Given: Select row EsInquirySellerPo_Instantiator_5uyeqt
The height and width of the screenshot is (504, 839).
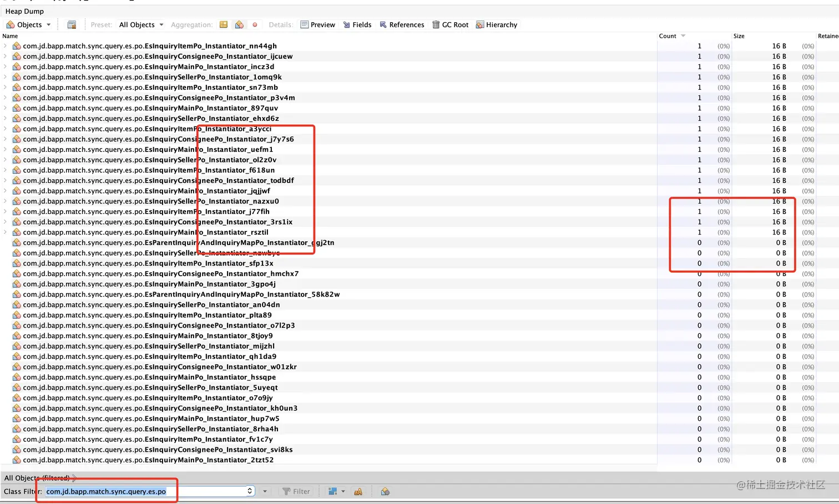Looking at the screenshot, I should tap(419, 388).
